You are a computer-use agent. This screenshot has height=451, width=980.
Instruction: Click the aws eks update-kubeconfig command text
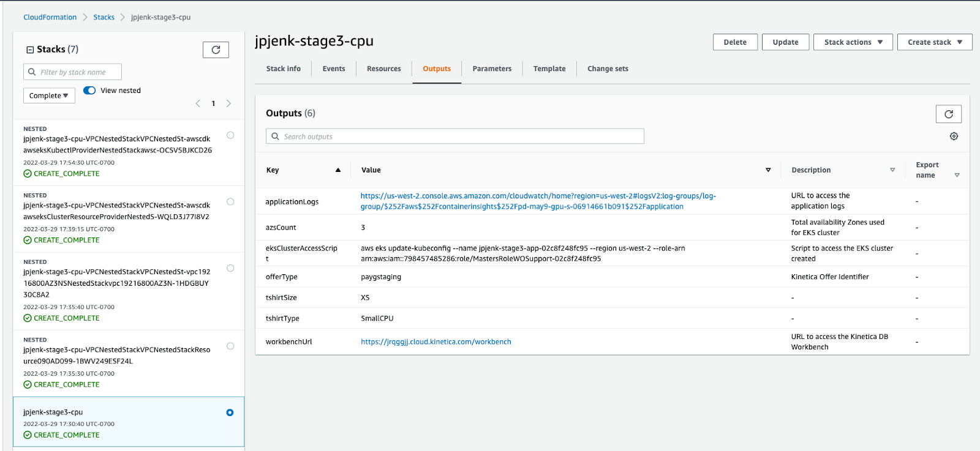[522, 253]
